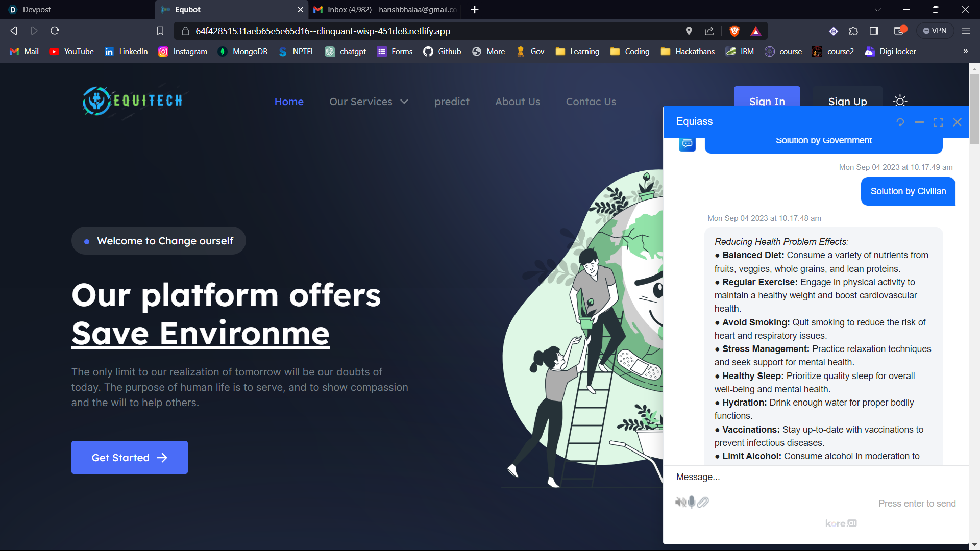Toggle the VPN button
980x551 pixels.
coord(935,31)
